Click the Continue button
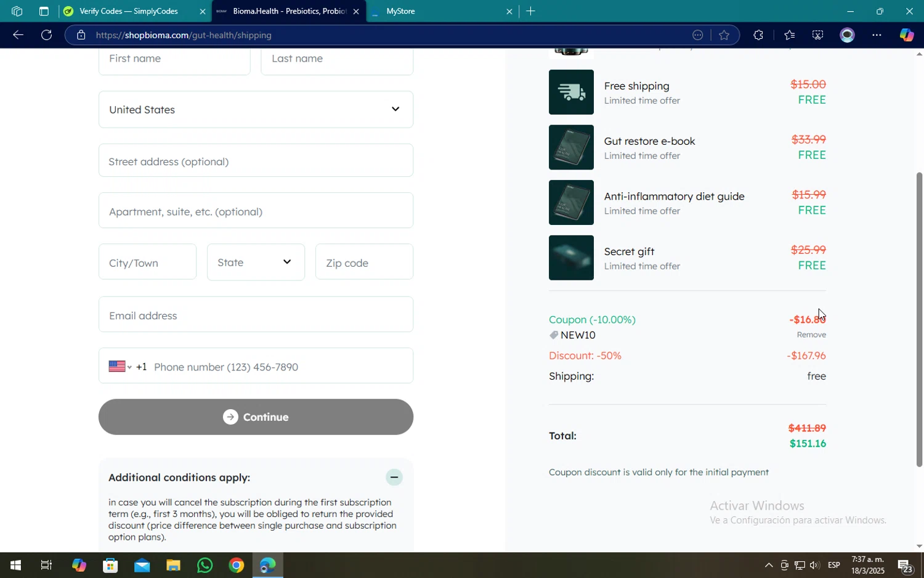Image resolution: width=924 pixels, height=578 pixels. (x=256, y=417)
